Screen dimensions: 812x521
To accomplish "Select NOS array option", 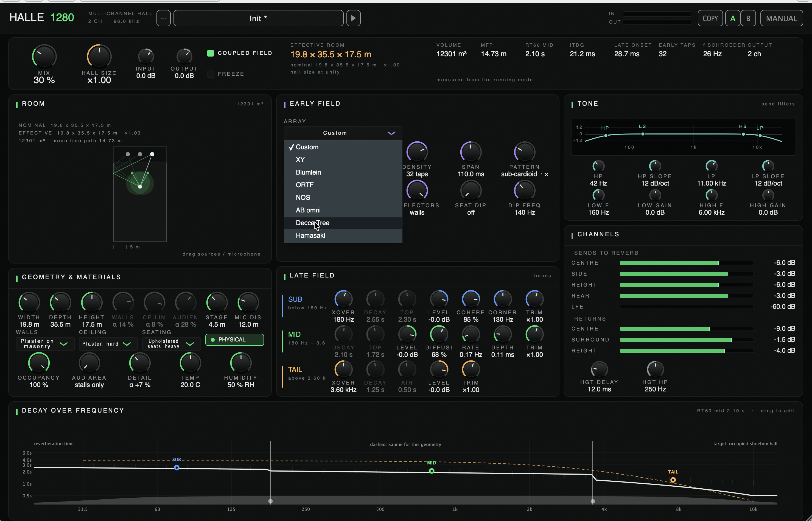I will (x=343, y=198).
